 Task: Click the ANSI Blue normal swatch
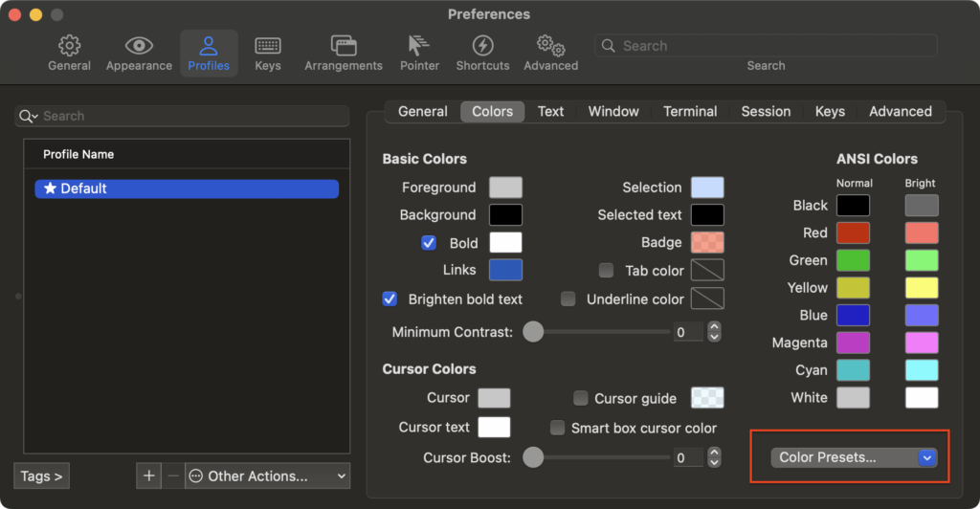click(853, 316)
